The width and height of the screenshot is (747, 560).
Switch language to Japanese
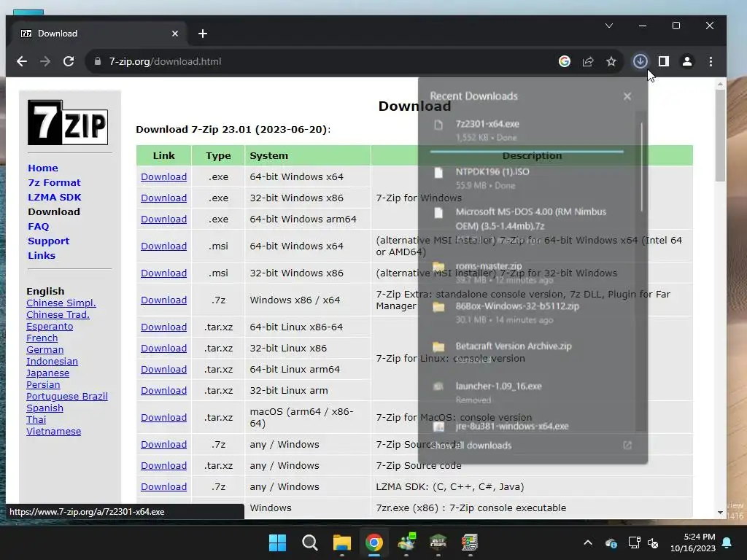pos(47,373)
